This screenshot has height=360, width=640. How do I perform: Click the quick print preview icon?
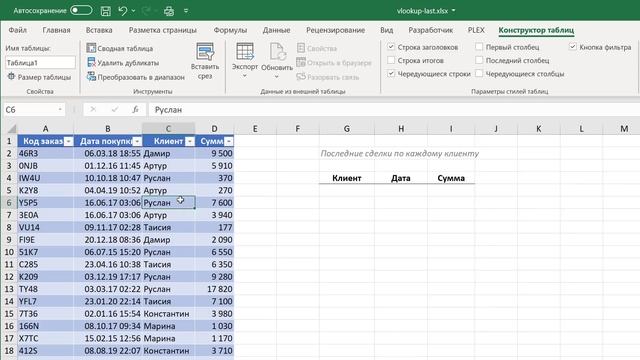pos(169,11)
